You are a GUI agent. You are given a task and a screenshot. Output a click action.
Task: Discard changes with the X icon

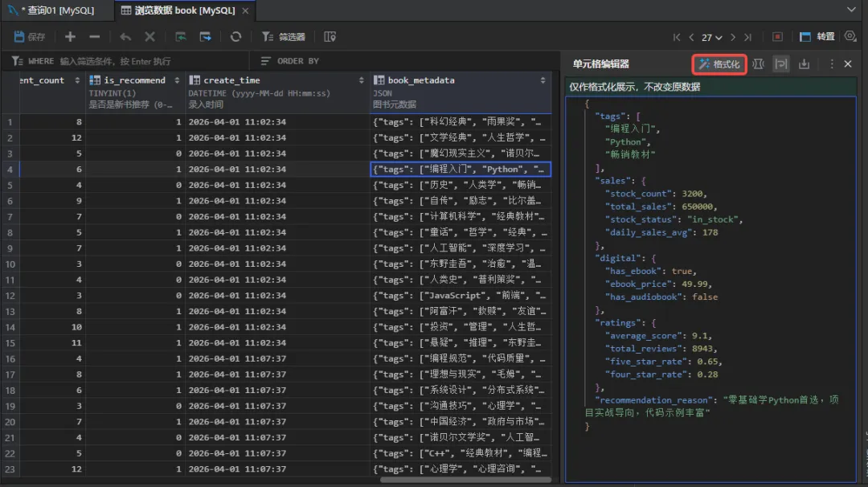point(149,36)
